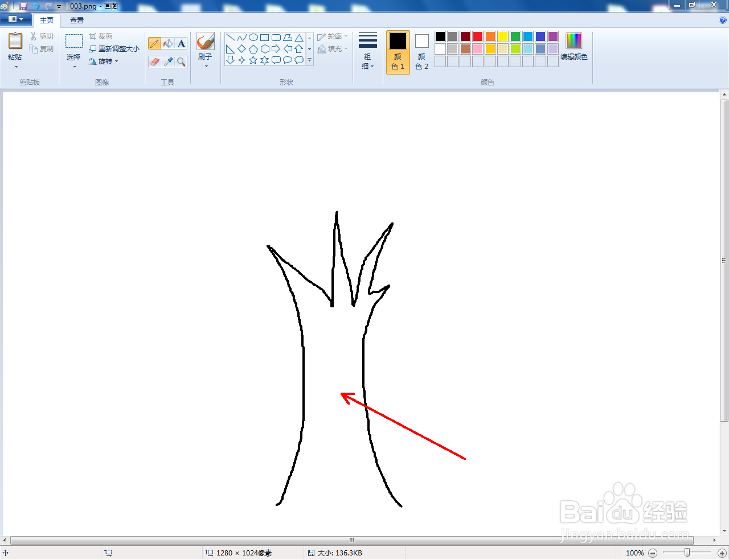Switch to the 主页 Home tab
This screenshot has height=560, width=729.
[47, 20]
